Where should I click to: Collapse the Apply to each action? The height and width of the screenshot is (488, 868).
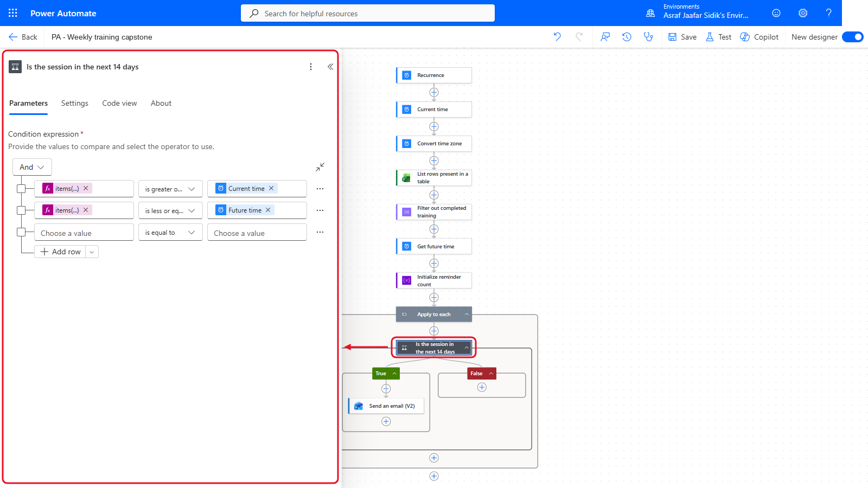pyautogui.click(x=467, y=314)
